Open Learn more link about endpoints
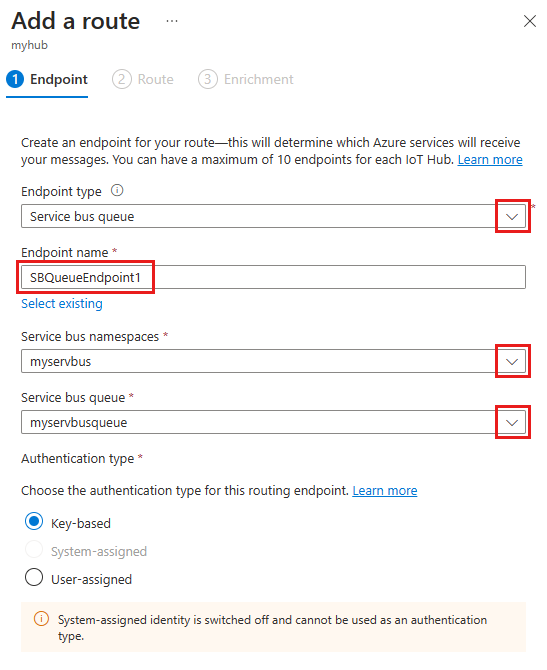The width and height of the screenshot is (547, 670). pos(490,159)
